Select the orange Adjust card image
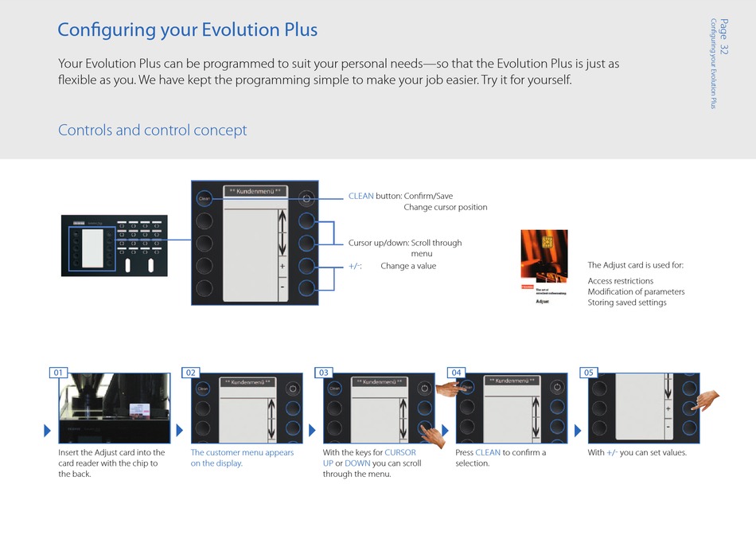This screenshot has width=756, height=535. [x=544, y=267]
